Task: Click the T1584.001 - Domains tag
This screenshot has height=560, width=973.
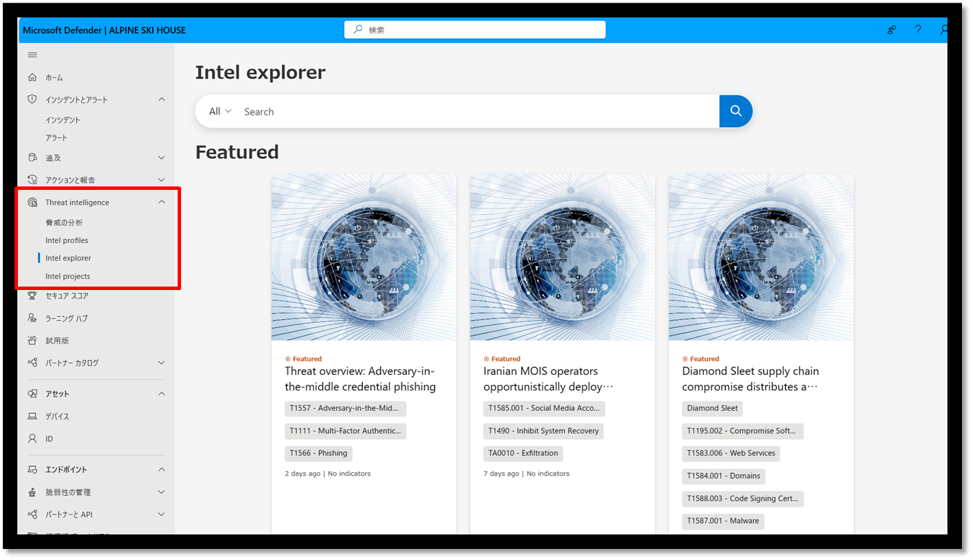Action: point(724,476)
